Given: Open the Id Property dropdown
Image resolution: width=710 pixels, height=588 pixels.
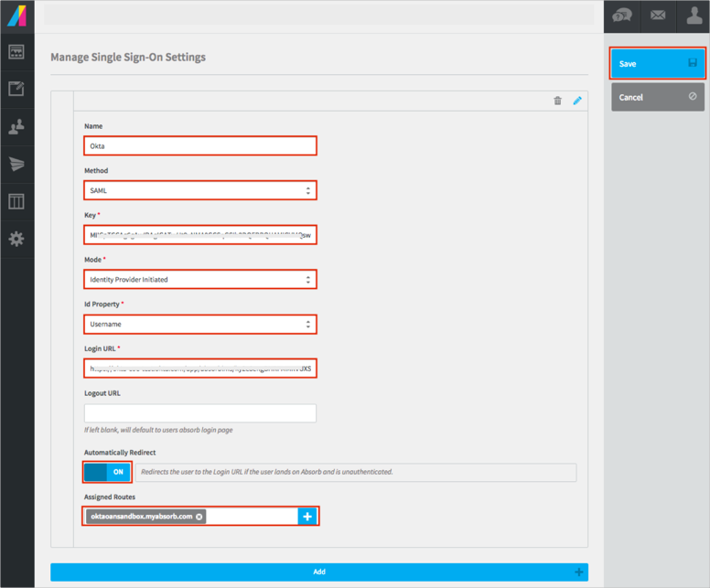Looking at the screenshot, I should pyautogui.click(x=199, y=324).
